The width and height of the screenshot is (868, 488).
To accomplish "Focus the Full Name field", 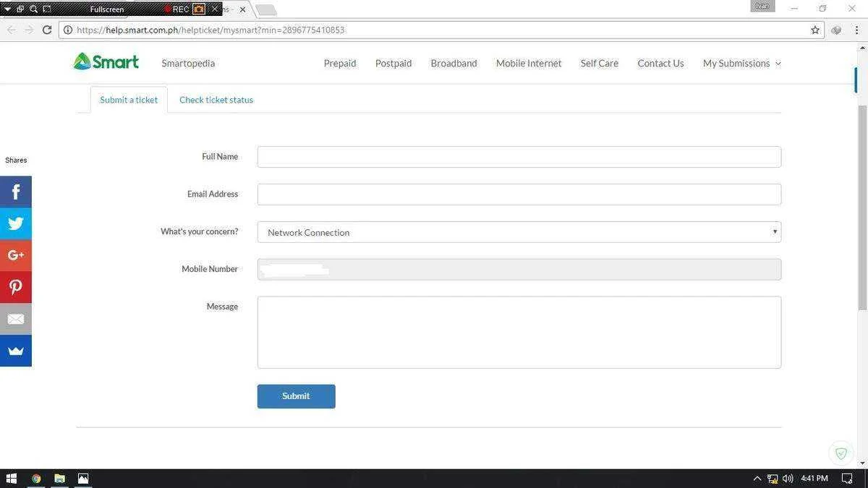I will coord(519,157).
